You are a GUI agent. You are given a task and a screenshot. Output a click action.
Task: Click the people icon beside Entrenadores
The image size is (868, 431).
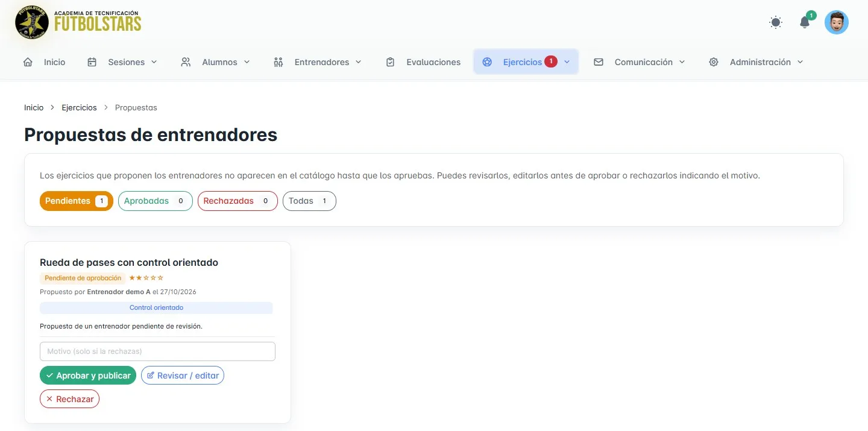click(x=278, y=62)
